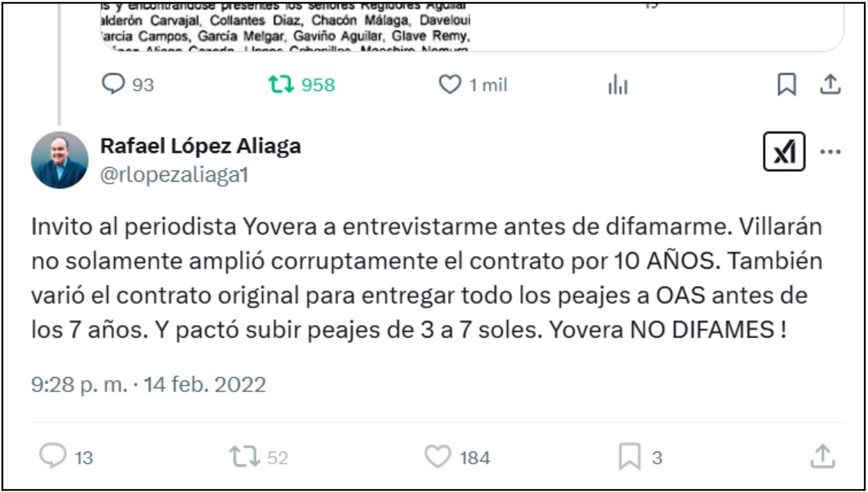This screenshot has height=492, width=868.
Task: Open replies on the upper tweet with 93 comments
Action: point(127,85)
